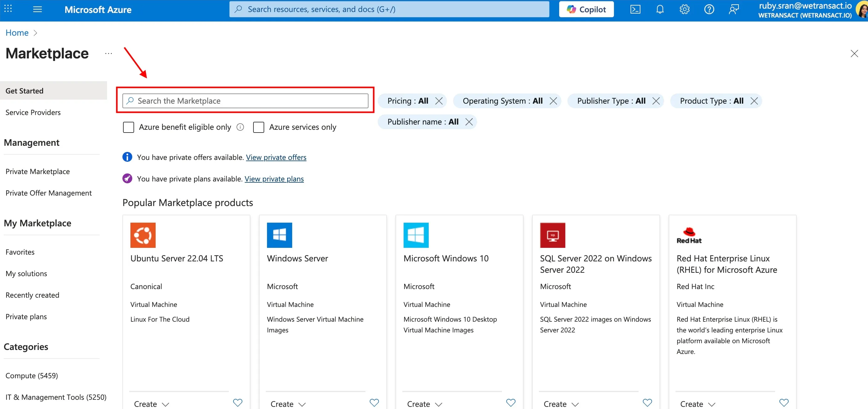Favorite Microsoft Windows 10 heart icon
This screenshot has height=409, width=868.
pyautogui.click(x=511, y=403)
